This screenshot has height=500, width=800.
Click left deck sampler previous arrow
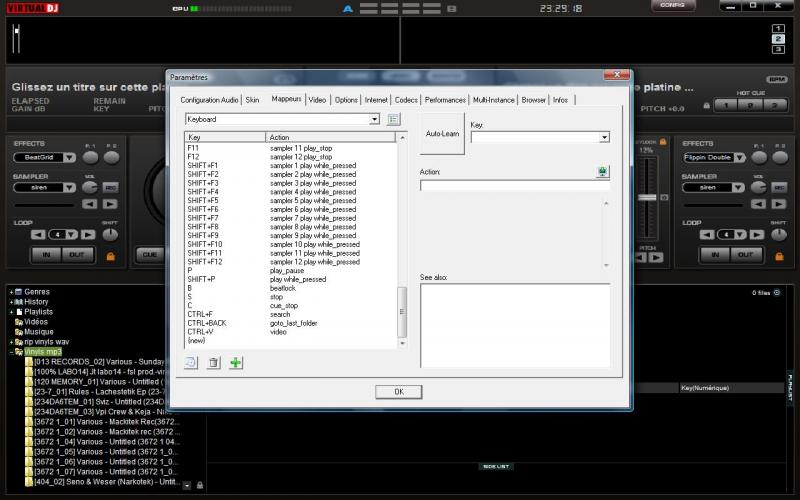pos(90,204)
